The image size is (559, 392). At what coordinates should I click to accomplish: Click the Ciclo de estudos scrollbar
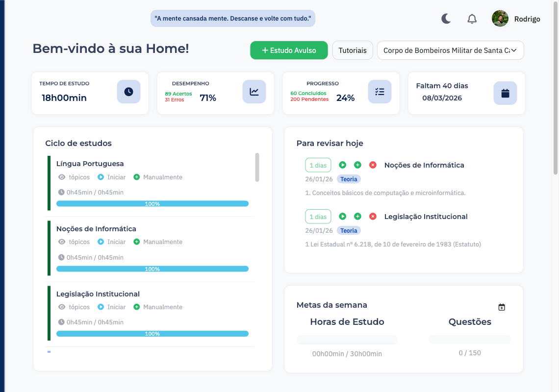(257, 167)
